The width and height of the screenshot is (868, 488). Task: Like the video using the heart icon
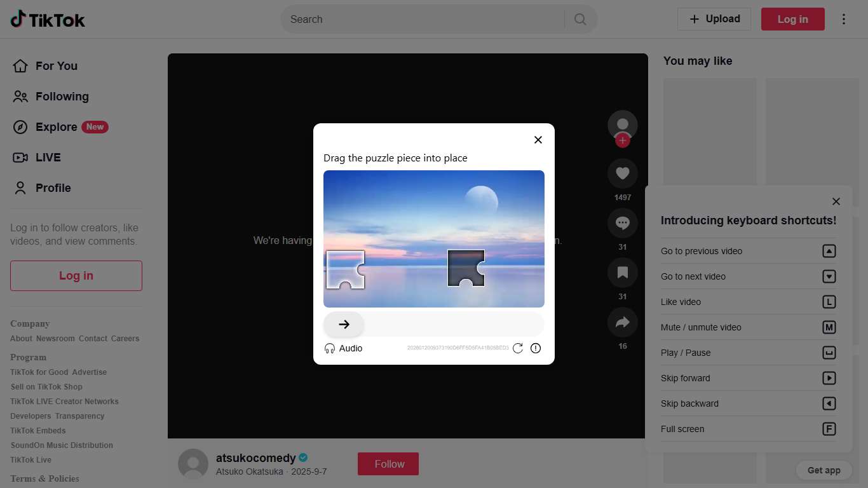[622, 173]
